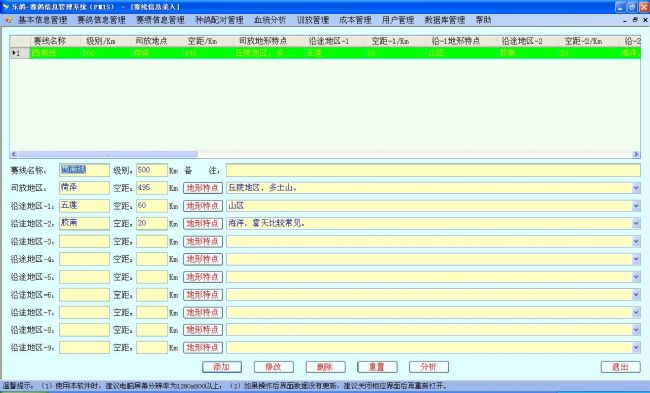Click 地形特点 button for 沿途地区-4
The height and width of the screenshot is (393, 650).
pos(203,259)
